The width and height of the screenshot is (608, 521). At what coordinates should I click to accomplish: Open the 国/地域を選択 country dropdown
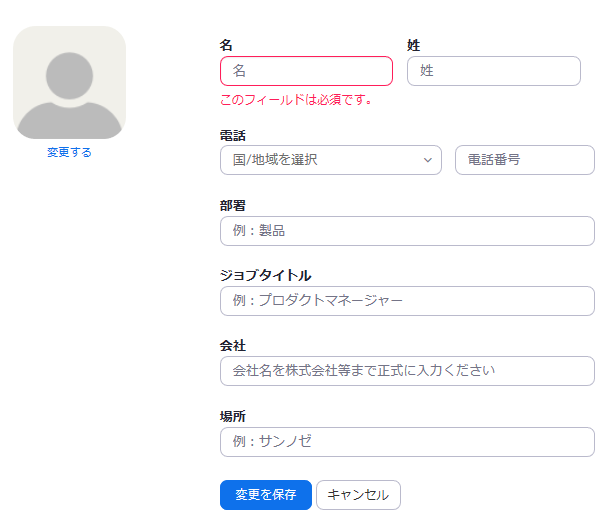pyautogui.click(x=331, y=160)
